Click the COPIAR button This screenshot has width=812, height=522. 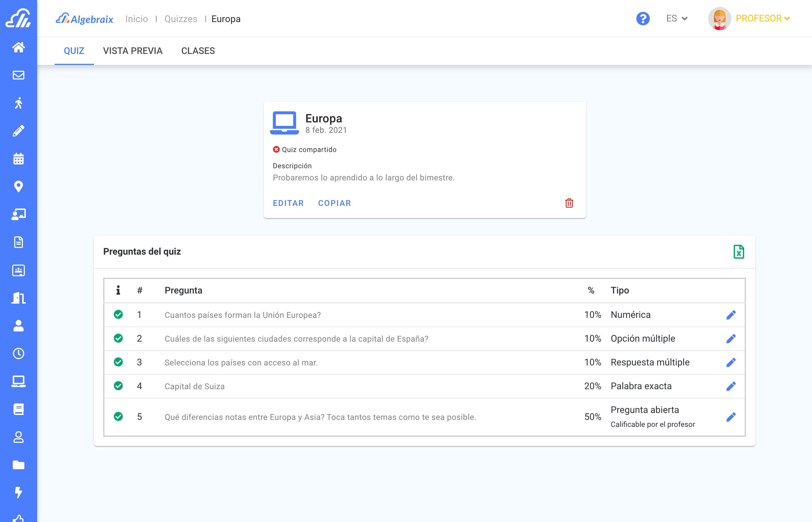tap(334, 203)
